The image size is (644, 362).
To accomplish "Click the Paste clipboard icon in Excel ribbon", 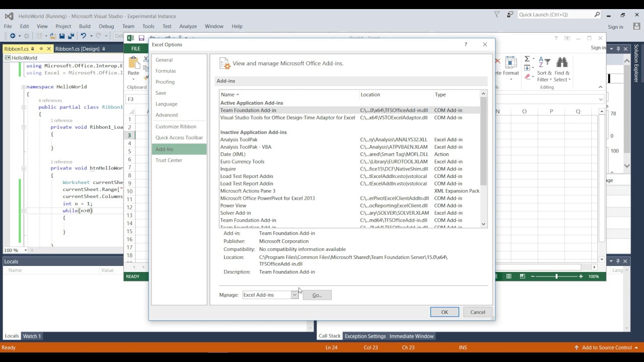I will tap(134, 62).
